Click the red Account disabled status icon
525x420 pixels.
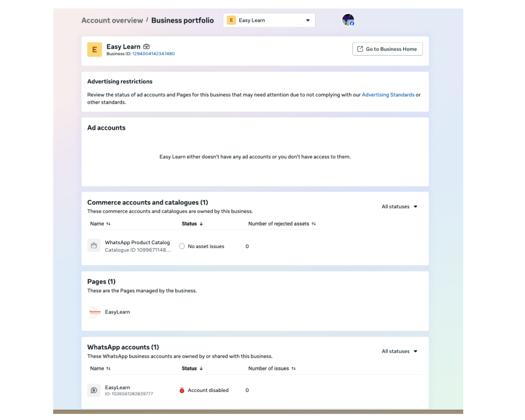[x=182, y=390]
